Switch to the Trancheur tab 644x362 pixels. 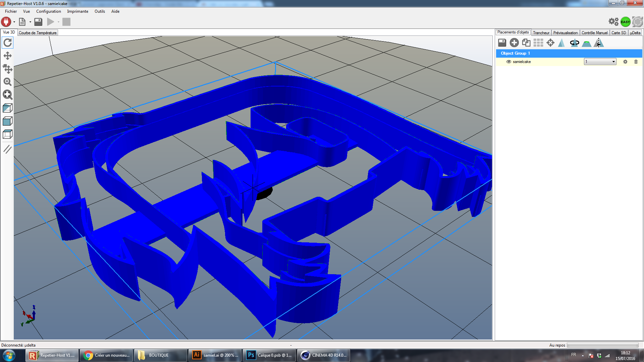(x=541, y=33)
